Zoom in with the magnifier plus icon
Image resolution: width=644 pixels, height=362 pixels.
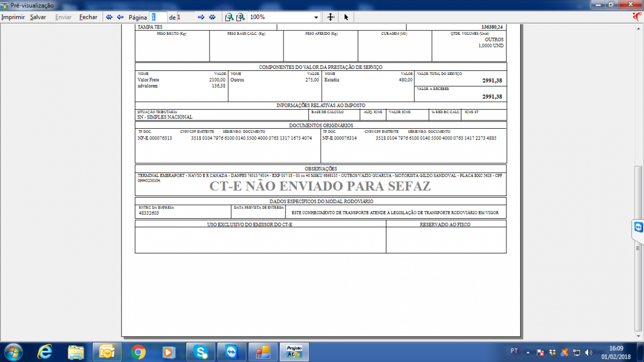coord(241,17)
